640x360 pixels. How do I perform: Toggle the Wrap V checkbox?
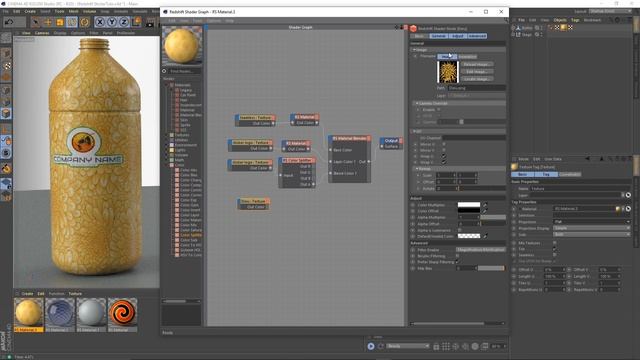coord(444,162)
